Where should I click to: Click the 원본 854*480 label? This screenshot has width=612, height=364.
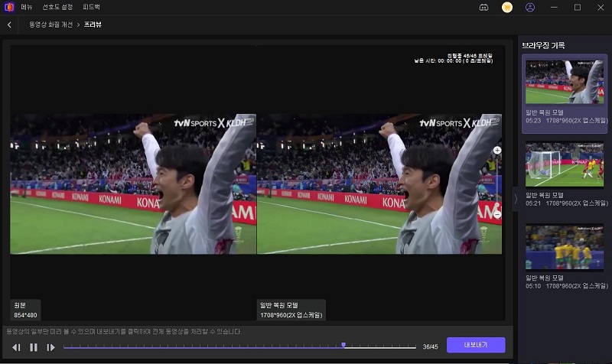coord(25,310)
